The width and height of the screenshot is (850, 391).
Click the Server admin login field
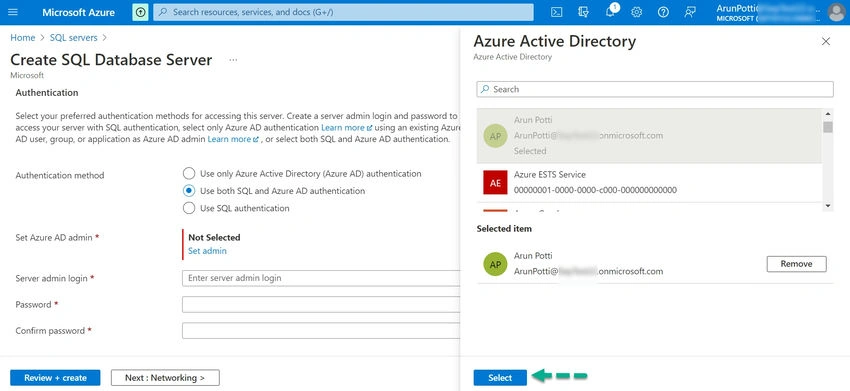[x=321, y=278]
